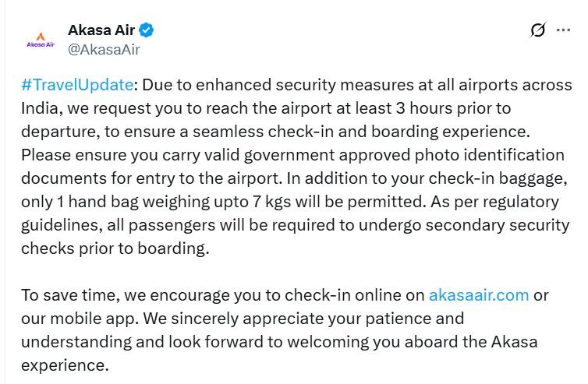
Task: Open the Akasa Air display name
Action: (x=101, y=30)
